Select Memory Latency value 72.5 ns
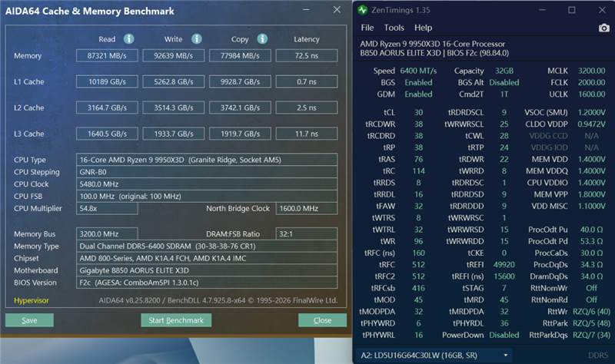 306,55
